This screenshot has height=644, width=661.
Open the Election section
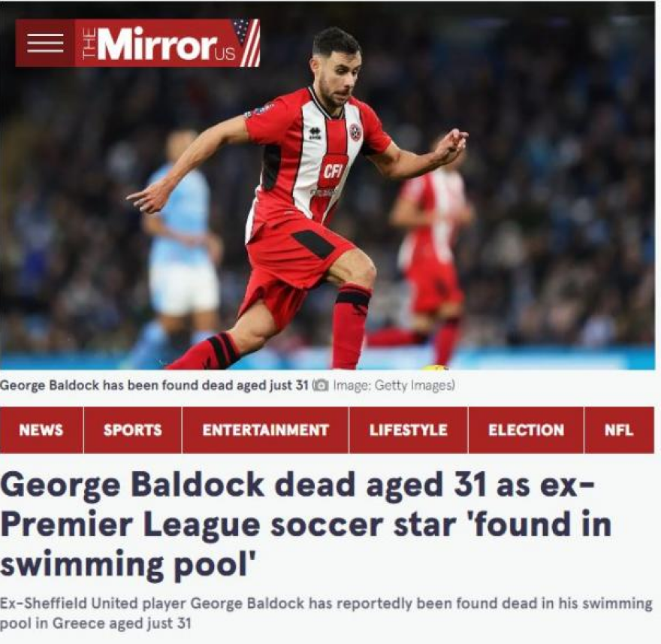coord(526,430)
